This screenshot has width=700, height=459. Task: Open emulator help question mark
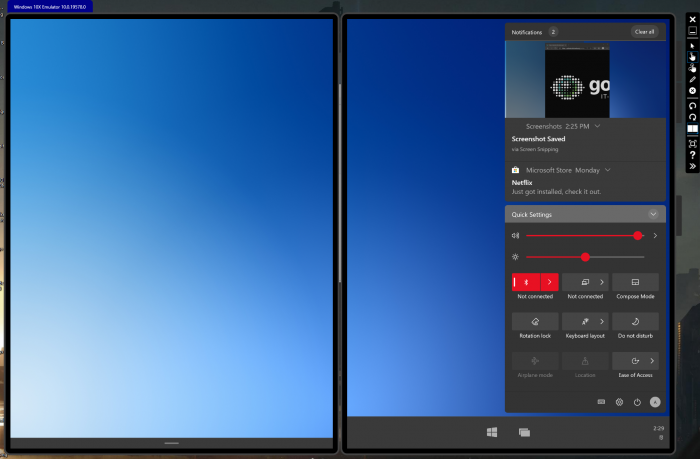pyautogui.click(x=692, y=155)
